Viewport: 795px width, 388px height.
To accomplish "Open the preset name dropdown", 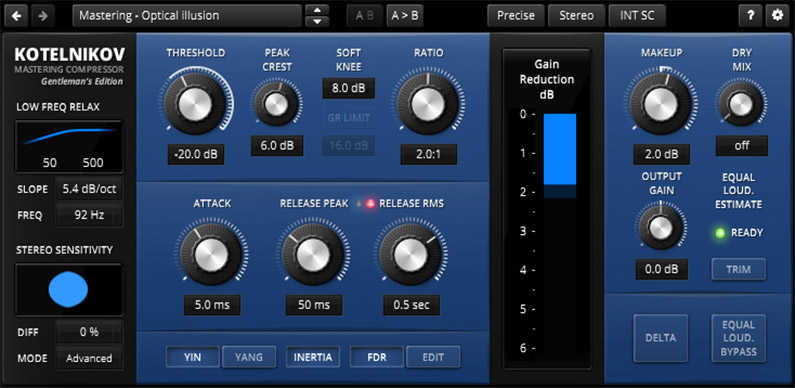I will point(187,16).
